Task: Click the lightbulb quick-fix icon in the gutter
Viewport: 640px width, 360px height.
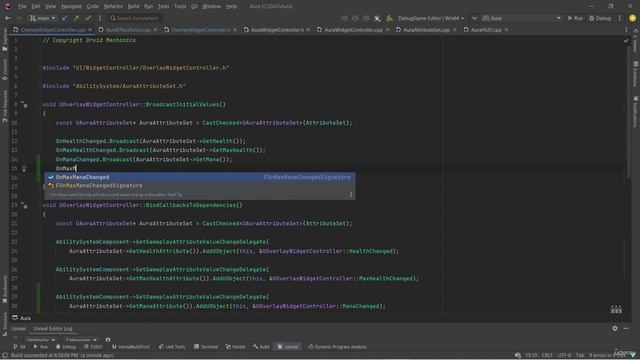Action: (x=24, y=169)
